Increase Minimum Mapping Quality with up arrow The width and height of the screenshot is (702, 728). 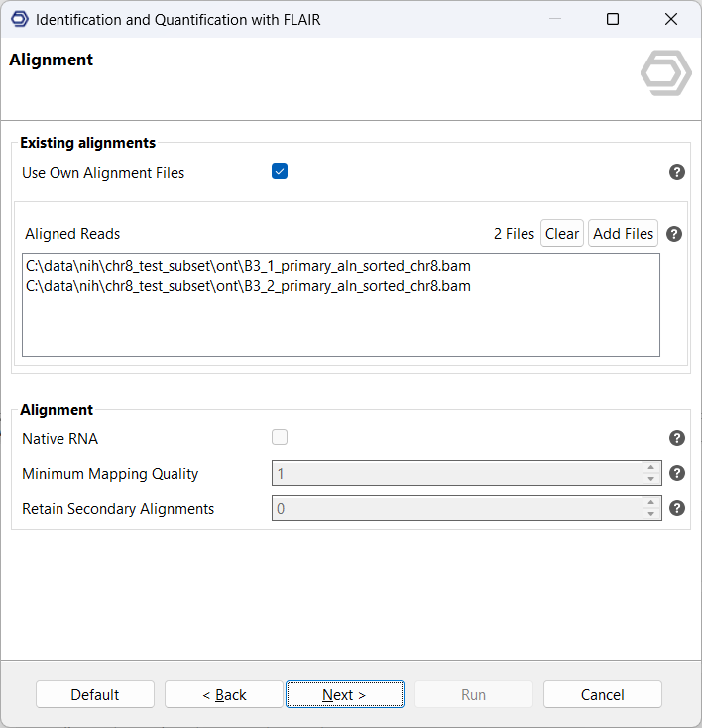click(x=651, y=468)
